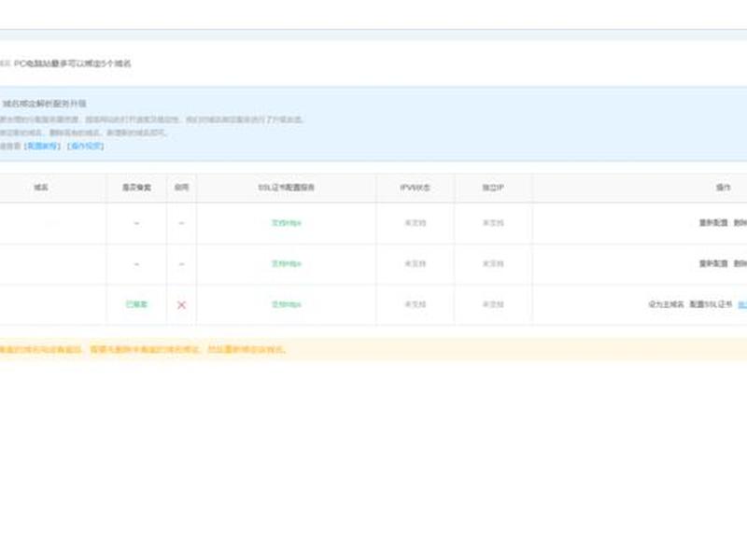Click the 是否备案 column header
This screenshot has height=560, width=747.
136,188
